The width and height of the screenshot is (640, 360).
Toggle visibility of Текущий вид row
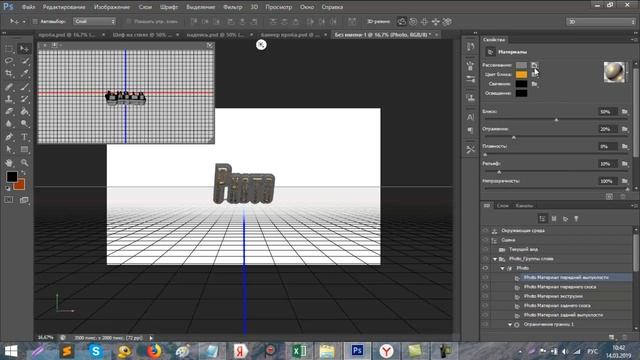click(485, 249)
